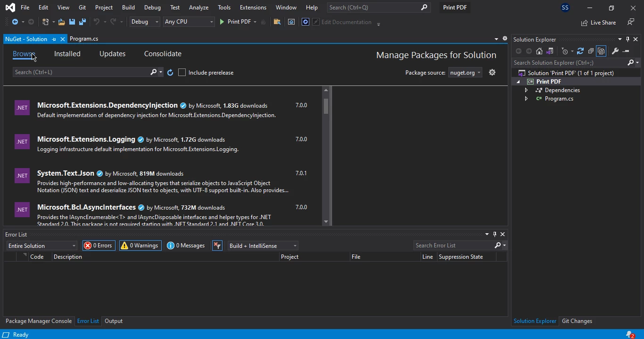
Task: Start debugging with the green play icon
Action: tap(222, 22)
